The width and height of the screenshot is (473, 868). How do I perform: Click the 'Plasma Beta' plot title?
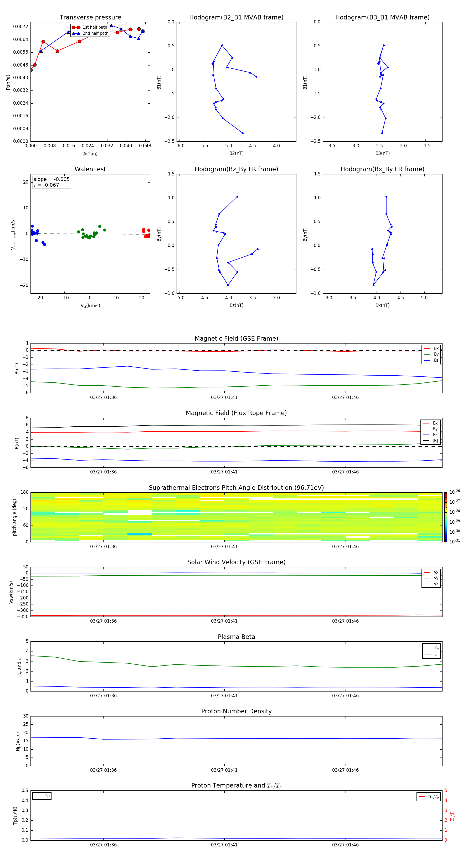click(236, 637)
